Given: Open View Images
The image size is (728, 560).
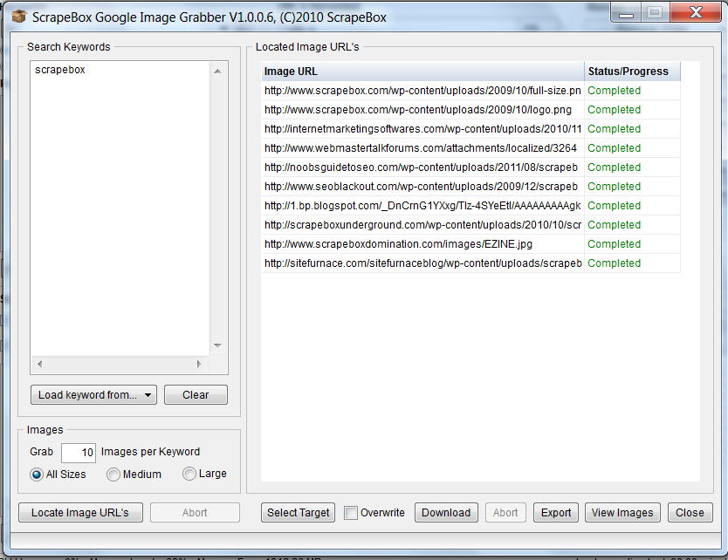Looking at the screenshot, I should (622, 513).
